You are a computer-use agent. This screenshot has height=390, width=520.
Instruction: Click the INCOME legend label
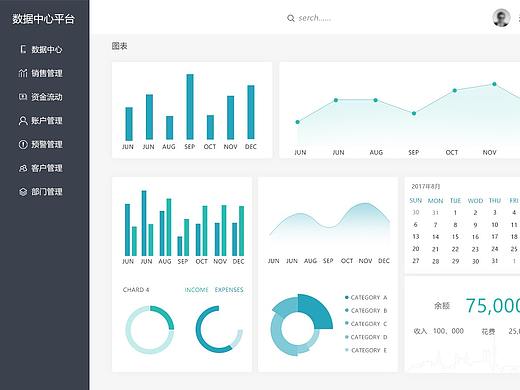pyautogui.click(x=196, y=290)
